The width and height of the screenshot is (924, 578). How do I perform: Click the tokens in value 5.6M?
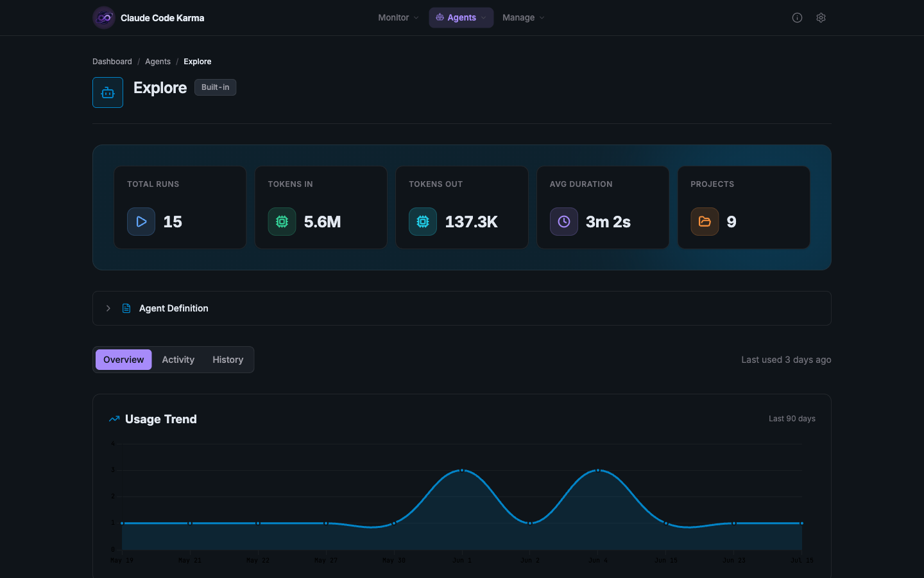(x=323, y=222)
